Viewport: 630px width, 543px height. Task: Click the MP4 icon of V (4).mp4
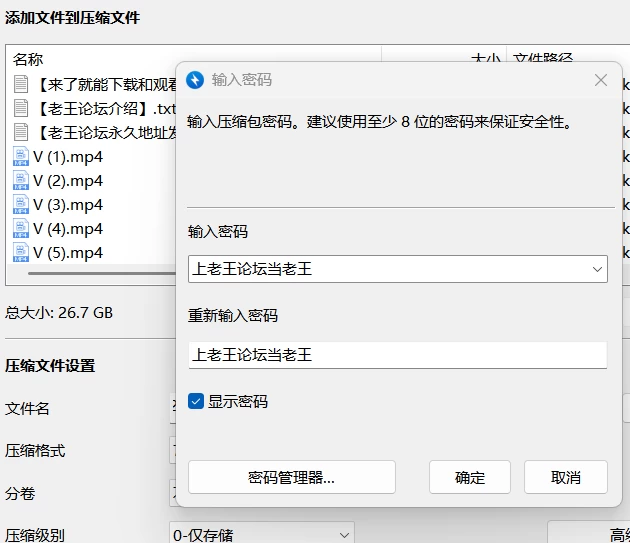click(21, 229)
